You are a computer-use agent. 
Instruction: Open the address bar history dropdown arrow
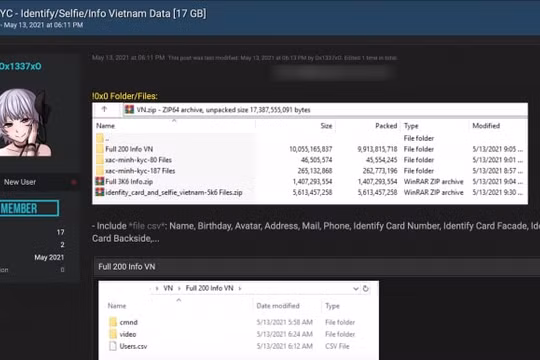tap(356, 289)
